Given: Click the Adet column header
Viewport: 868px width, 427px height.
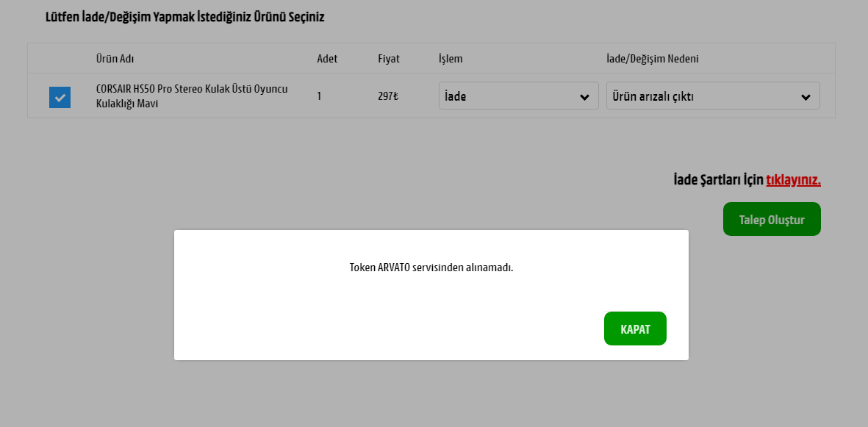Looking at the screenshot, I should 327,59.
